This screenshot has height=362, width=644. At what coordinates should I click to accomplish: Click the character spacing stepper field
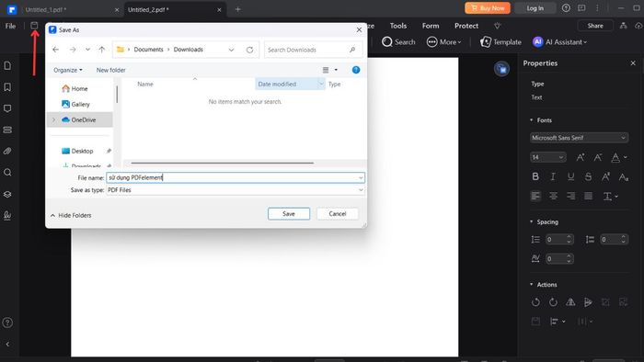[x=559, y=259]
